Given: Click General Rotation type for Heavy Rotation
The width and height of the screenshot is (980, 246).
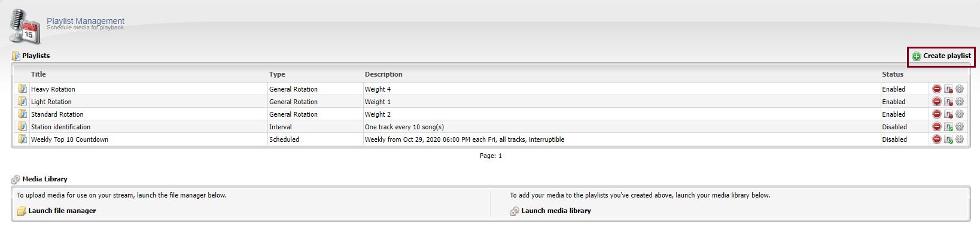Looking at the screenshot, I should click(293, 89).
